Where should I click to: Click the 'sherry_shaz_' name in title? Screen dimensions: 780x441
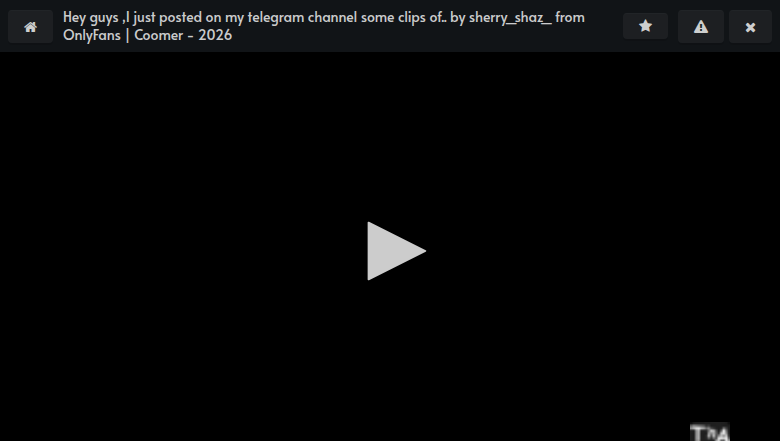point(510,18)
